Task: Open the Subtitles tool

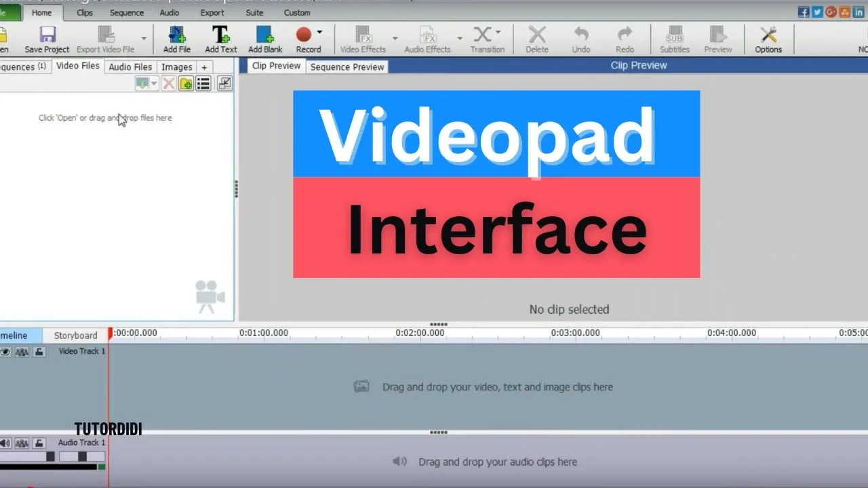Action: [675, 35]
